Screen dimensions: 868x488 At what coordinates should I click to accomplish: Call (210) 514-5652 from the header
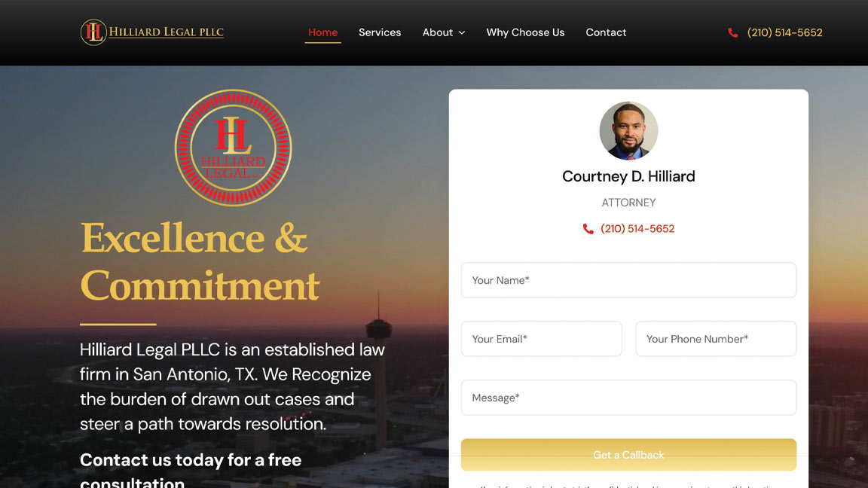(x=784, y=32)
